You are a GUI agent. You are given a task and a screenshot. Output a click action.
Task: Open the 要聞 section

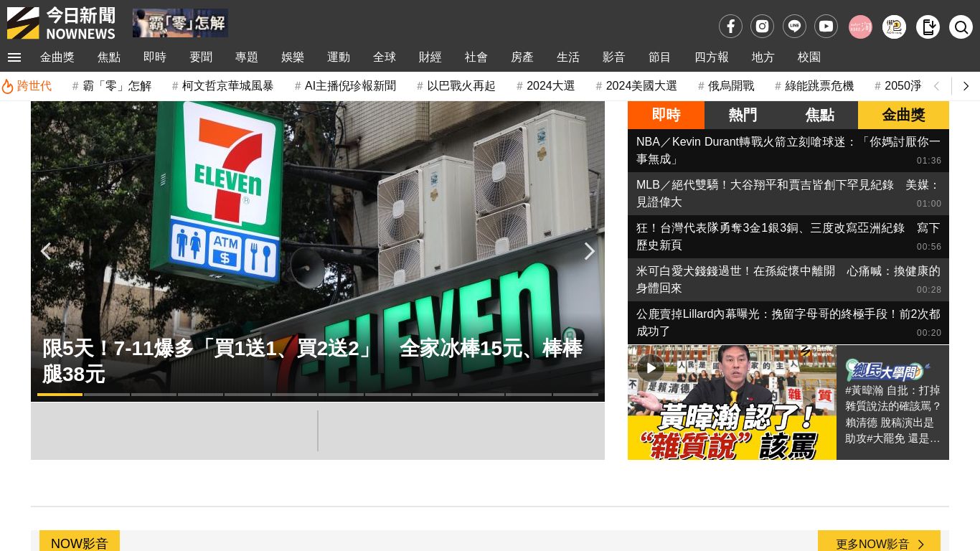click(201, 57)
